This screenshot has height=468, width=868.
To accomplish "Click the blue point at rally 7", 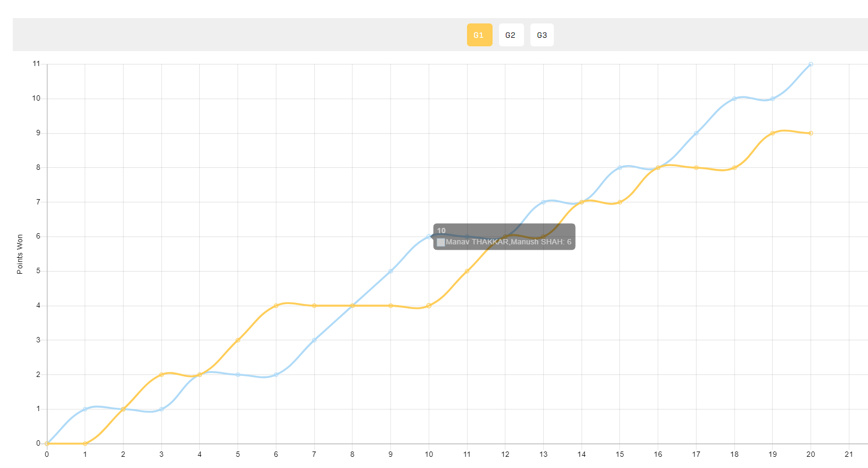I will point(314,340).
